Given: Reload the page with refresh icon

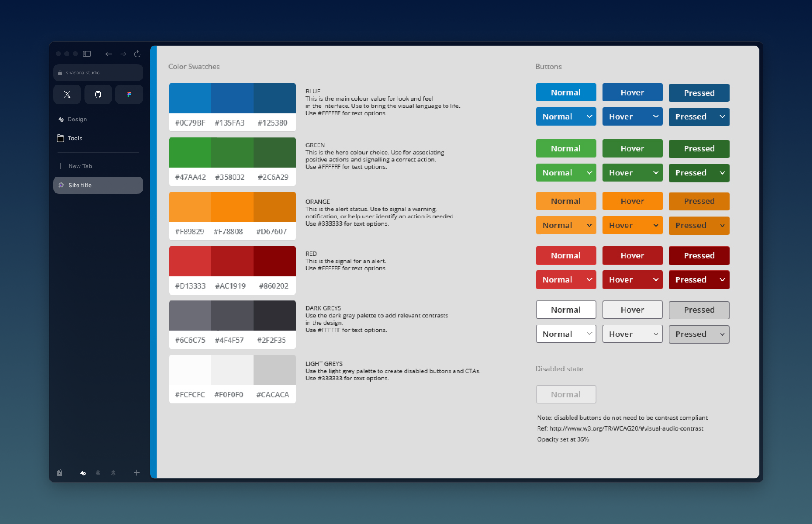Looking at the screenshot, I should point(137,54).
